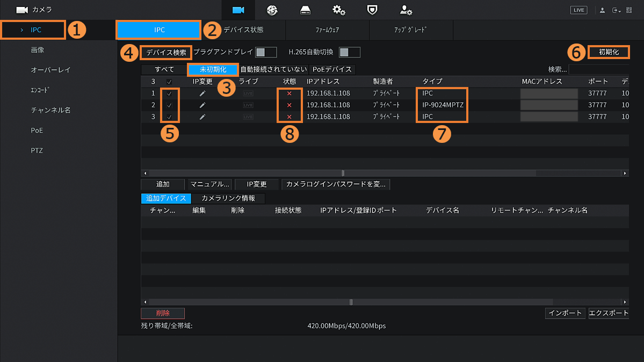Click the デバイス検索 button
This screenshot has width=644, height=362.
[x=167, y=53]
